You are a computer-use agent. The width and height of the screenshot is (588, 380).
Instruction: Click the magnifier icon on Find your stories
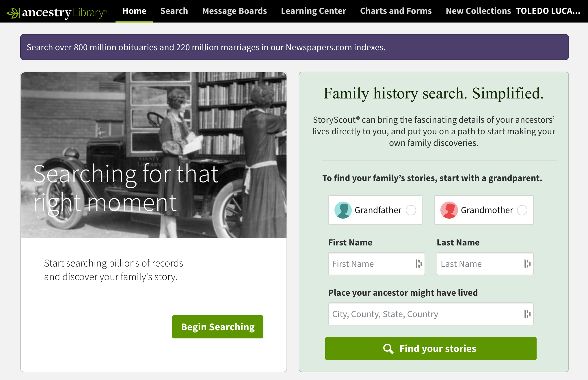tap(388, 349)
